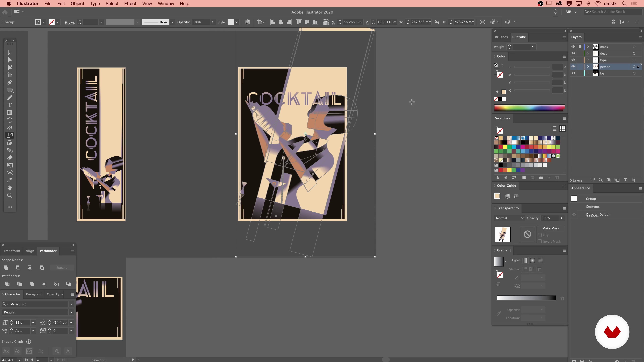Click Minus Front shape mode in Pathfinder

pyautogui.click(x=18, y=268)
